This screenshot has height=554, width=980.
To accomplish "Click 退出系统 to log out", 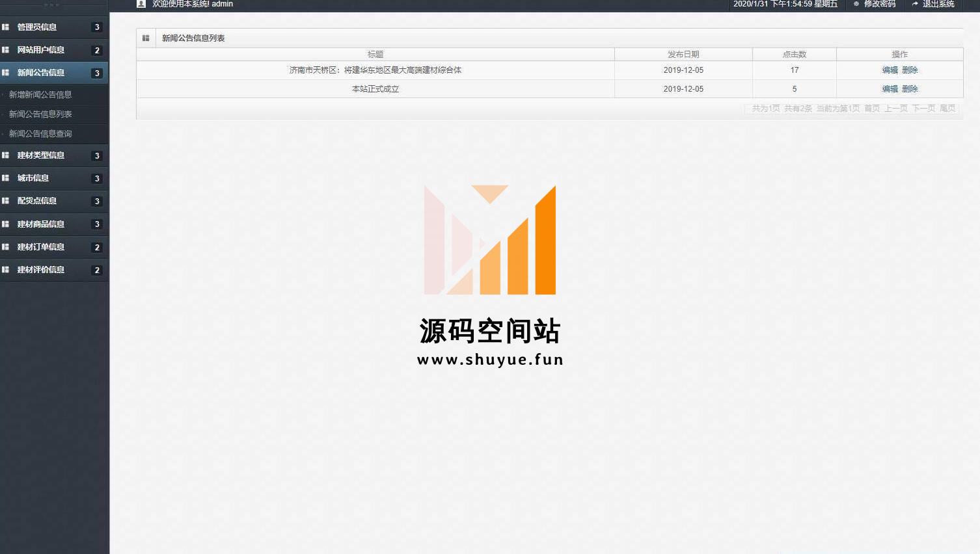I will (938, 4).
